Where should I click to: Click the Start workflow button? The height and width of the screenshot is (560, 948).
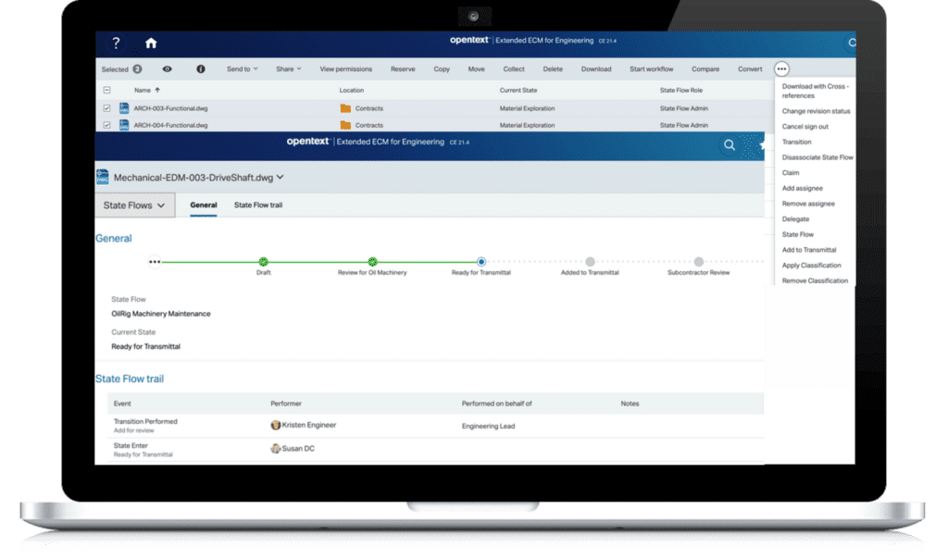tap(651, 68)
